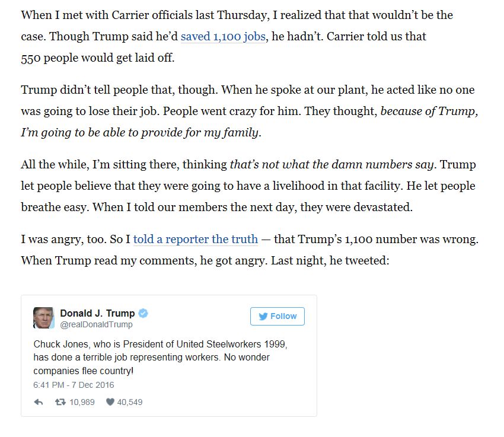Viewport: 504px width, 437px height.
Task: Open the Donald J. Trump display name
Action: (x=97, y=313)
